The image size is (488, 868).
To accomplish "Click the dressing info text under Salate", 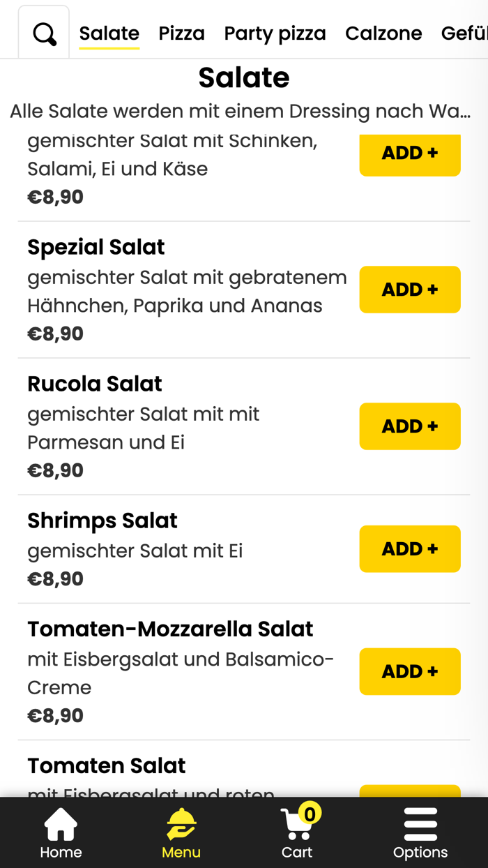I will (243, 111).
